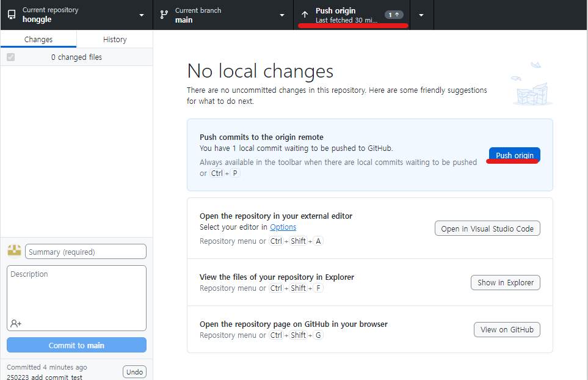The height and width of the screenshot is (380, 588).
Task: Click the decorative paper boxes illustration
Action: 532,84
